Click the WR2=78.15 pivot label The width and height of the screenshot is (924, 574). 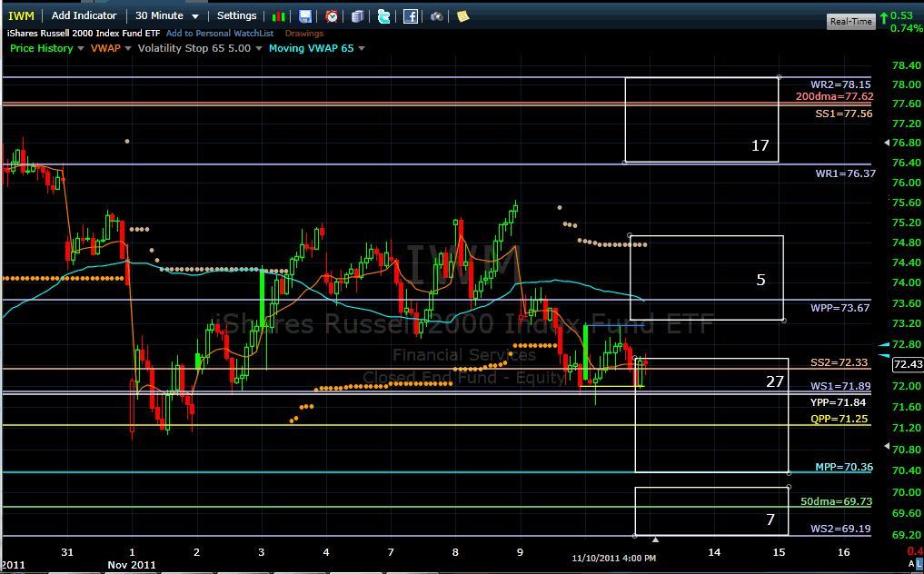[x=840, y=84]
